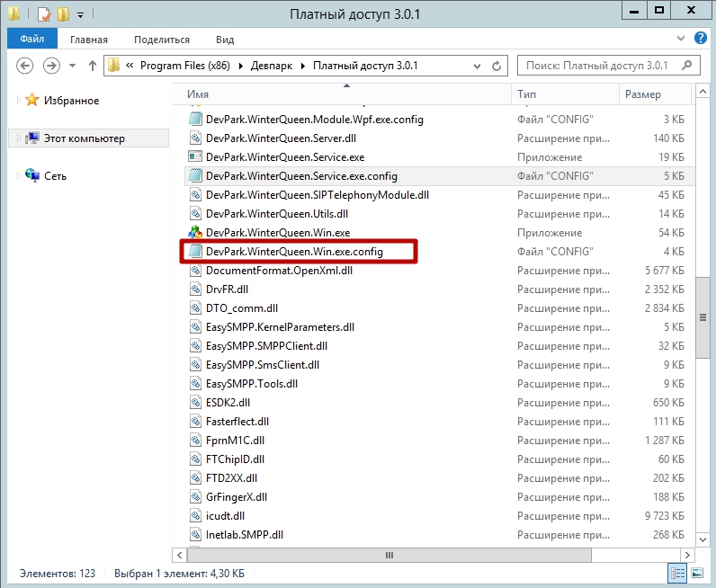Click the Девпарк breadcrumb in the address bar

273,66
